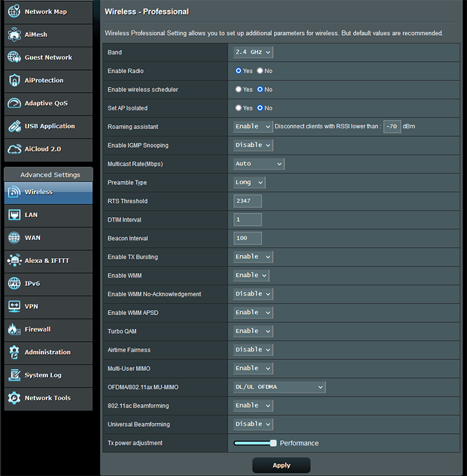Open AiProtection via its shield icon
This screenshot has width=467, height=476.
[x=14, y=80]
